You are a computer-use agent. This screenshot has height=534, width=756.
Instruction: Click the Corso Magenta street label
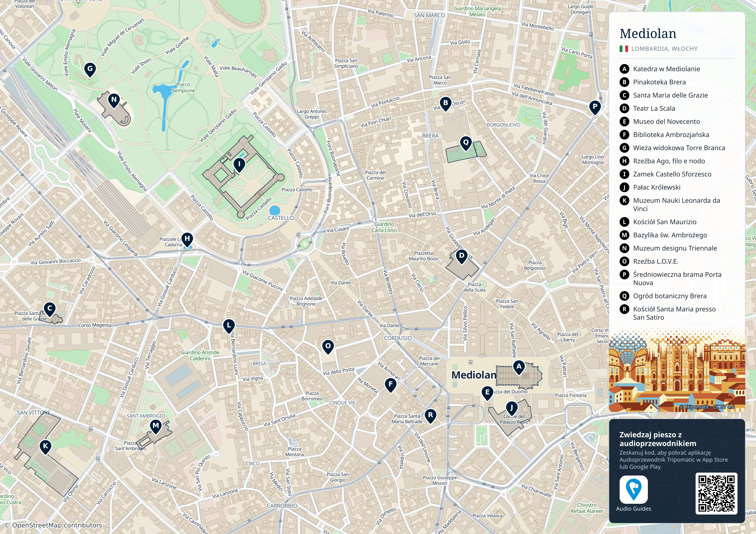[95, 325]
